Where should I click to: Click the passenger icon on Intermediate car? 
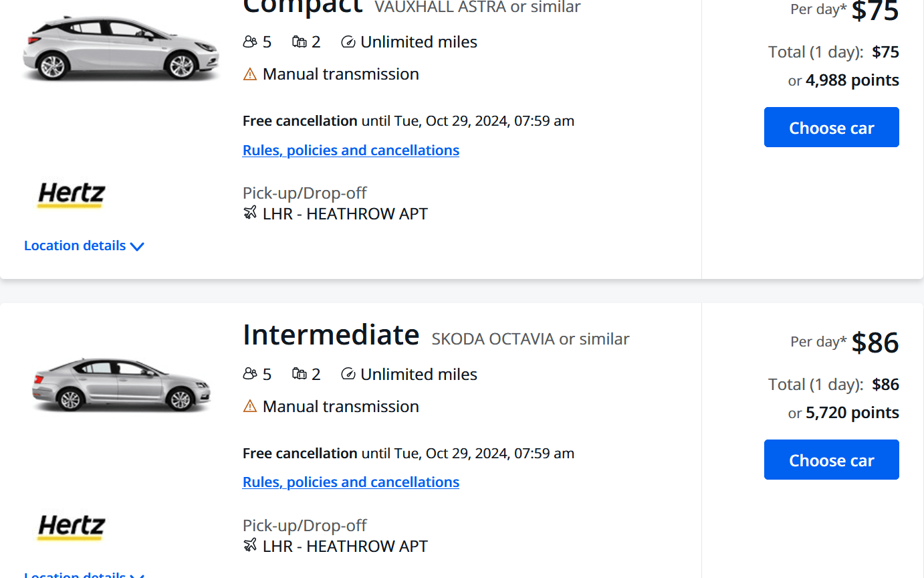pos(250,375)
